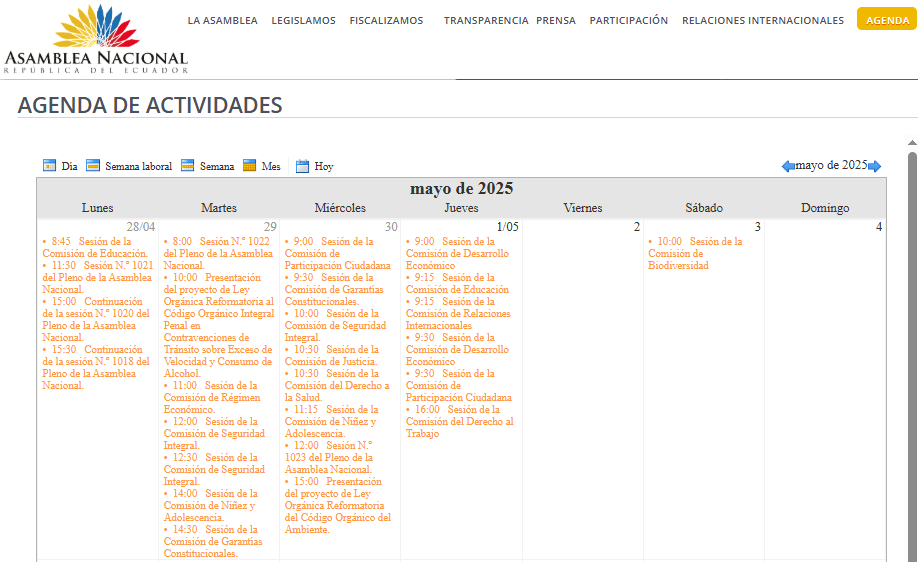Click the Asamblea Nacional logo
The image size is (918, 562).
coord(96,39)
